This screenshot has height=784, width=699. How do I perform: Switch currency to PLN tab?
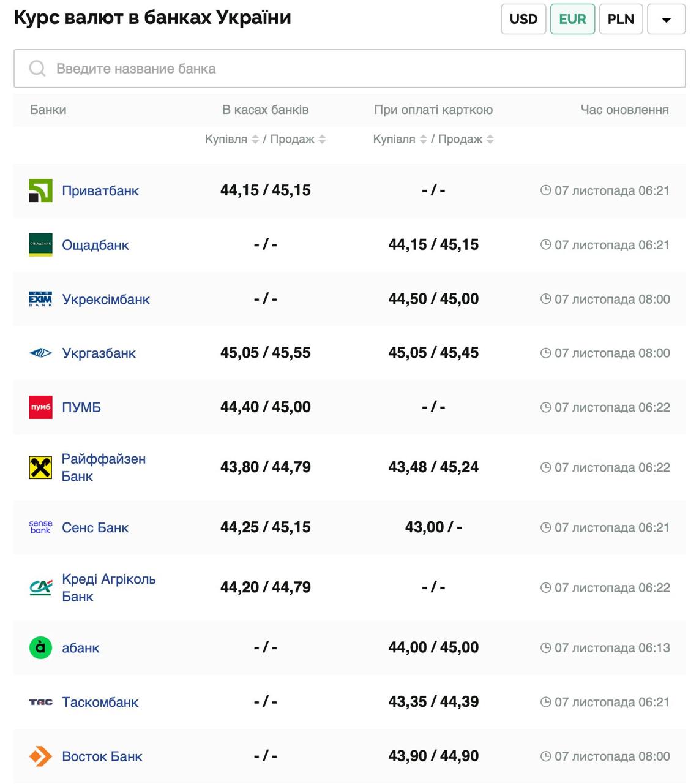(x=621, y=19)
